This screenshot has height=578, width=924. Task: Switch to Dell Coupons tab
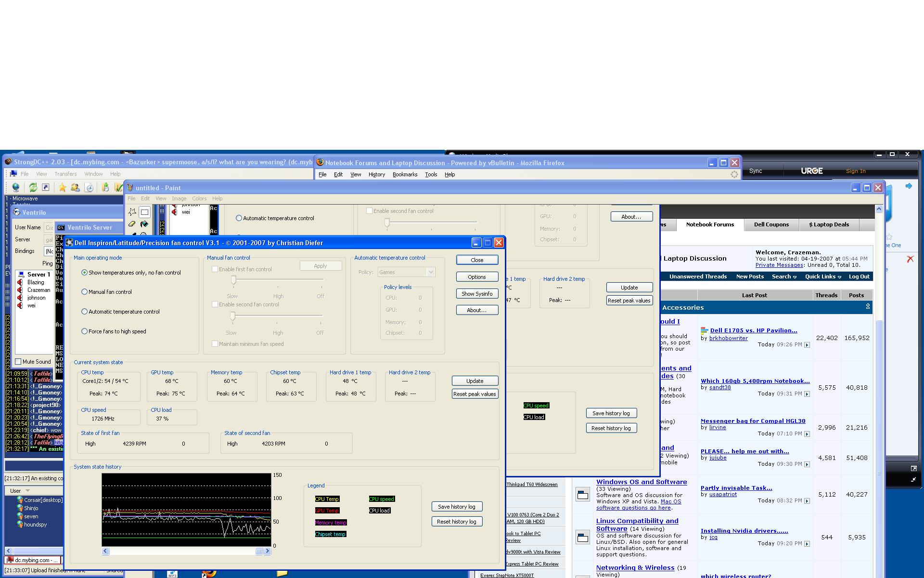(x=771, y=225)
